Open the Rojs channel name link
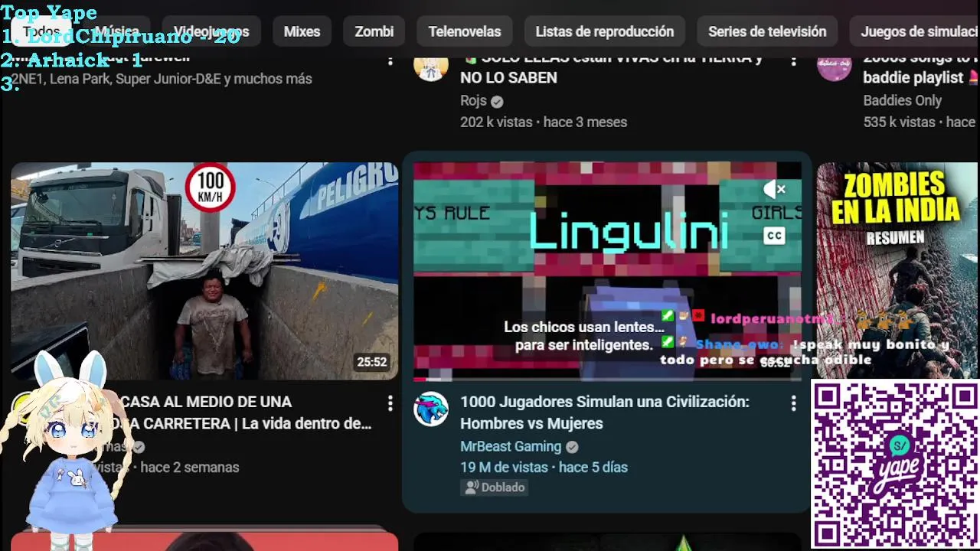 coord(473,100)
